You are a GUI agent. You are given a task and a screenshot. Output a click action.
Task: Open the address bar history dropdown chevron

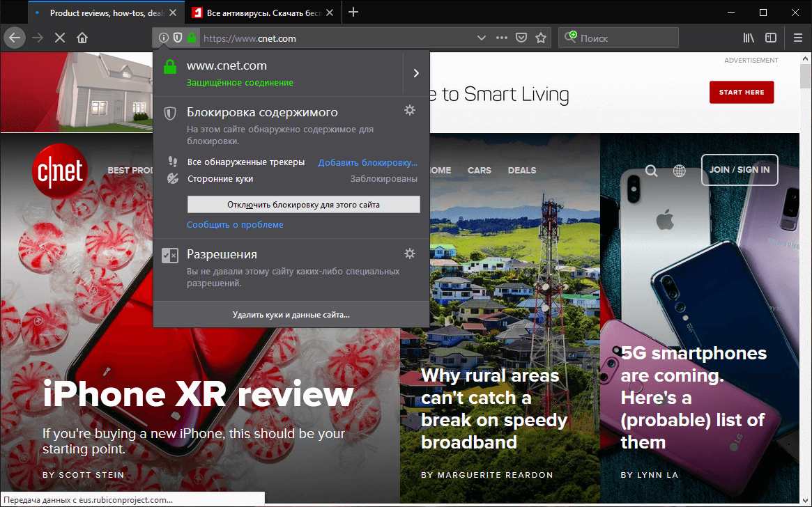(481, 38)
